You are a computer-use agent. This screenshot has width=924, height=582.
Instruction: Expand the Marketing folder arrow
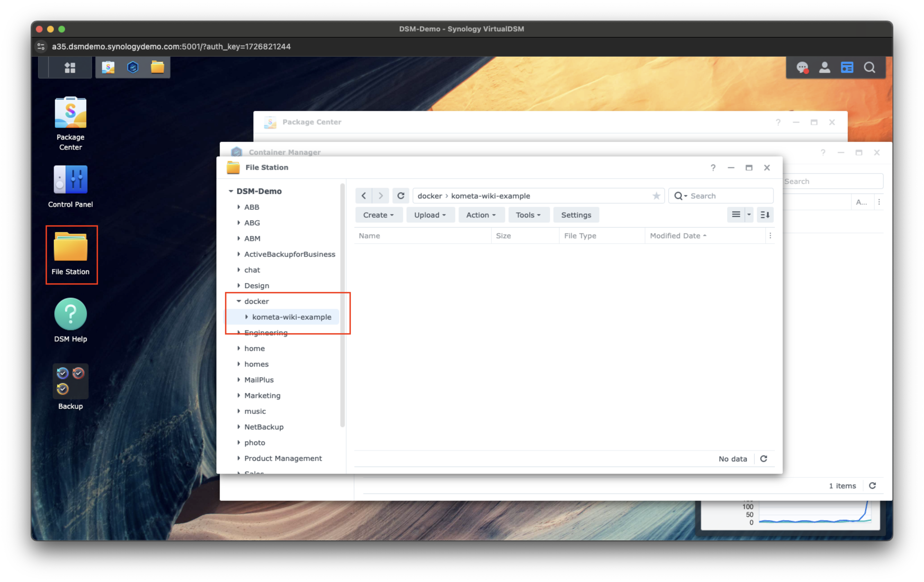[239, 395]
